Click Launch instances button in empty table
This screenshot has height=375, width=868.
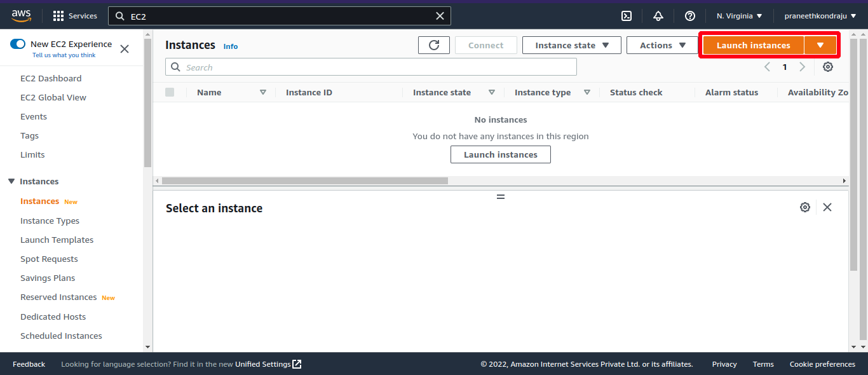(501, 154)
